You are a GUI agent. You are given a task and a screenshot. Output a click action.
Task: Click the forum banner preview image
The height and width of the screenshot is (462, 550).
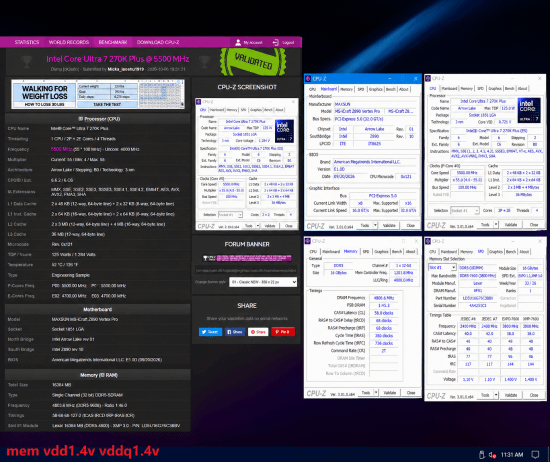tap(247, 258)
